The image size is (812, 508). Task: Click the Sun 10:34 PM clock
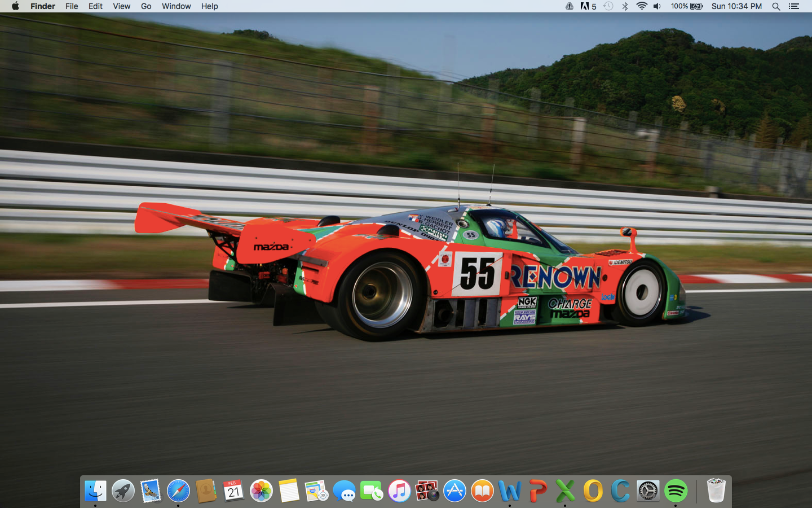click(x=736, y=6)
